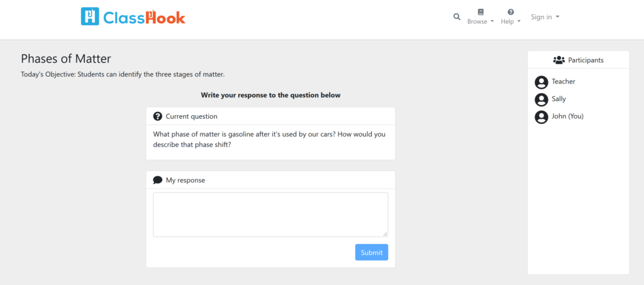Click the ClassHook wordmark link
The height and width of the screenshot is (285, 644).
144,17
